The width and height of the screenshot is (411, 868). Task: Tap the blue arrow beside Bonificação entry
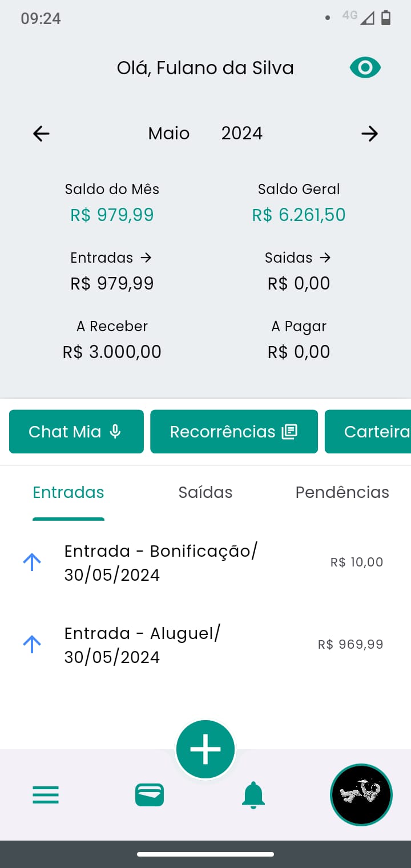32,562
